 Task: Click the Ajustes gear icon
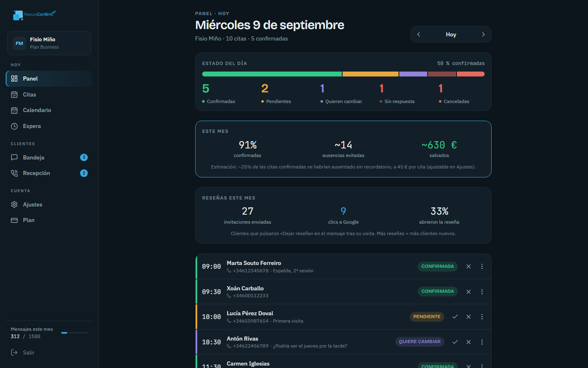coord(14,204)
